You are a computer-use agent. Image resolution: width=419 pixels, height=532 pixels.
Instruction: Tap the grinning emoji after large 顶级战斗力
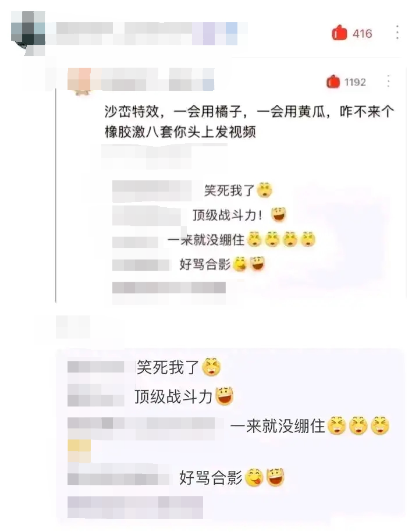pyautogui.click(x=225, y=396)
